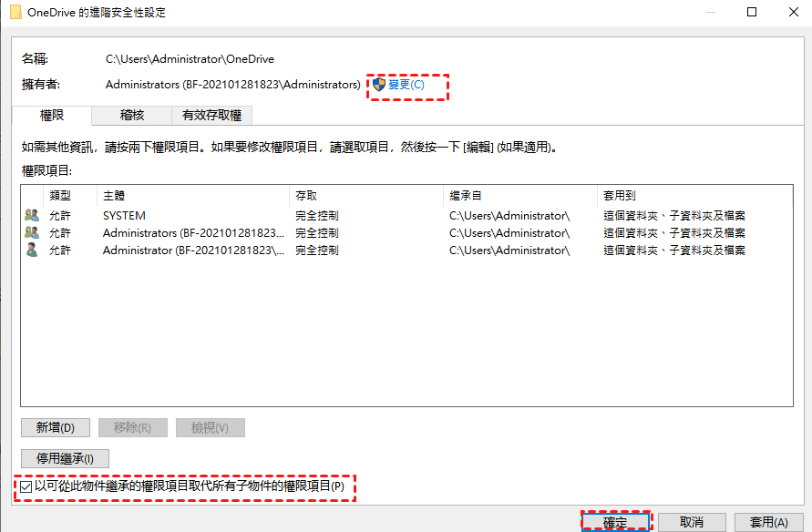Viewport: 812px width, 532px height.
Task: Click 這個資料夾、子資料夾及檔案 in Administrator user row
Action: click(674, 251)
